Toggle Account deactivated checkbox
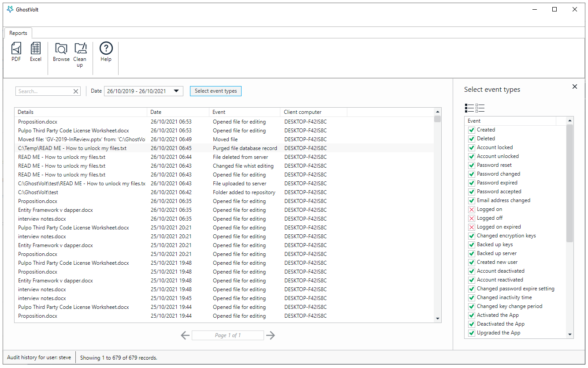Image resolution: width=588 pixels, height=368 pixels. tap(471, 271)
